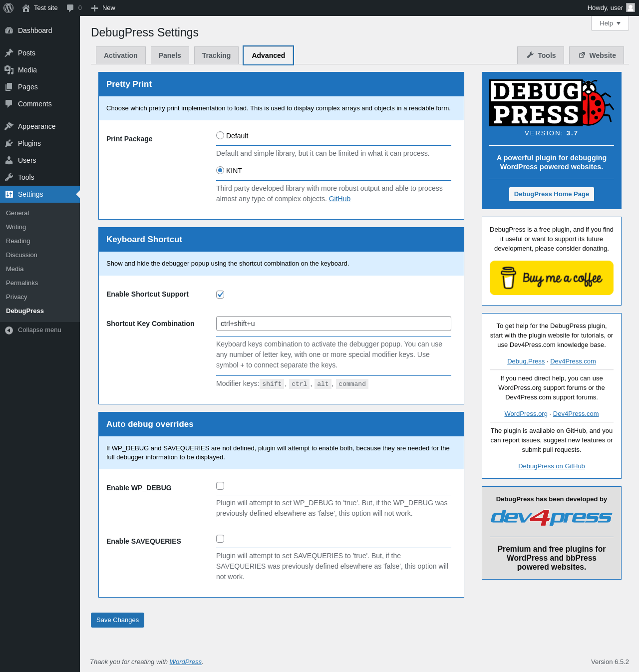Open Media under the Settings submenu
Screen dimensions: 639x672
[x=15, y=269]
